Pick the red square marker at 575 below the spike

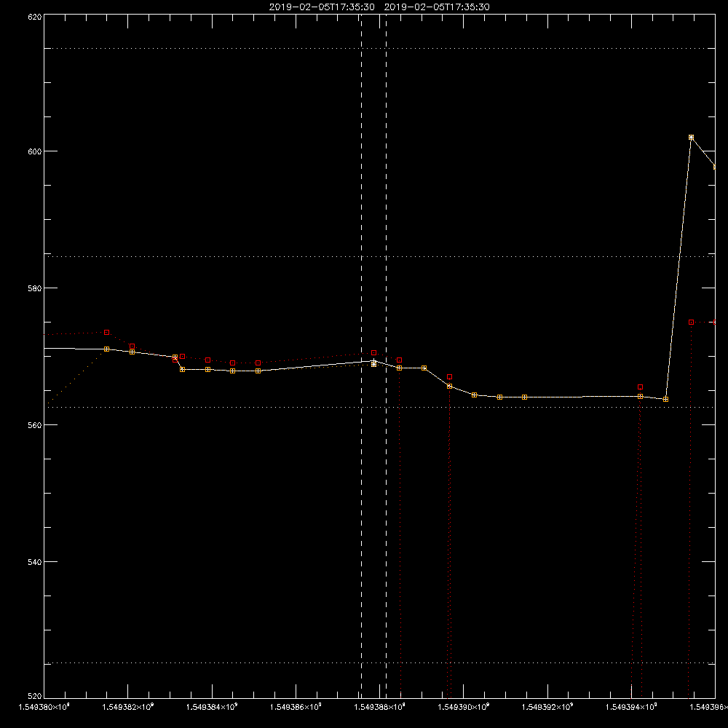pos(691,323)
